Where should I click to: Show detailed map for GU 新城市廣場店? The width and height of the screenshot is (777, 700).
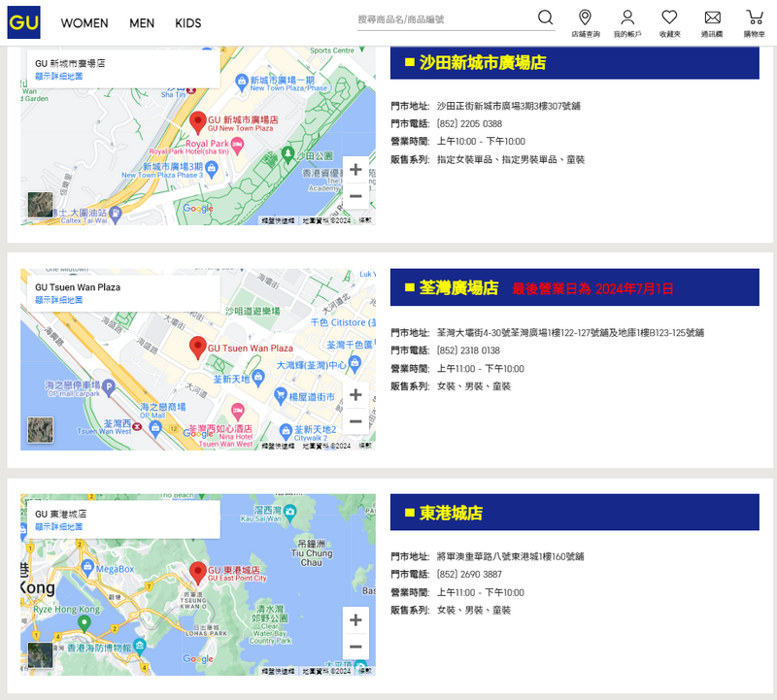59,77
